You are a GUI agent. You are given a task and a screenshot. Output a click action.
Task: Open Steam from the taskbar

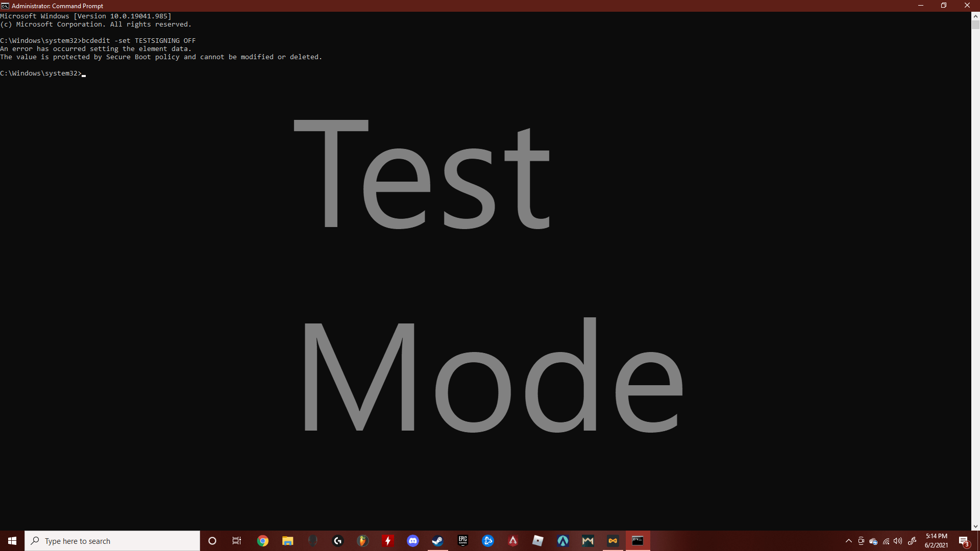point(437,541)
